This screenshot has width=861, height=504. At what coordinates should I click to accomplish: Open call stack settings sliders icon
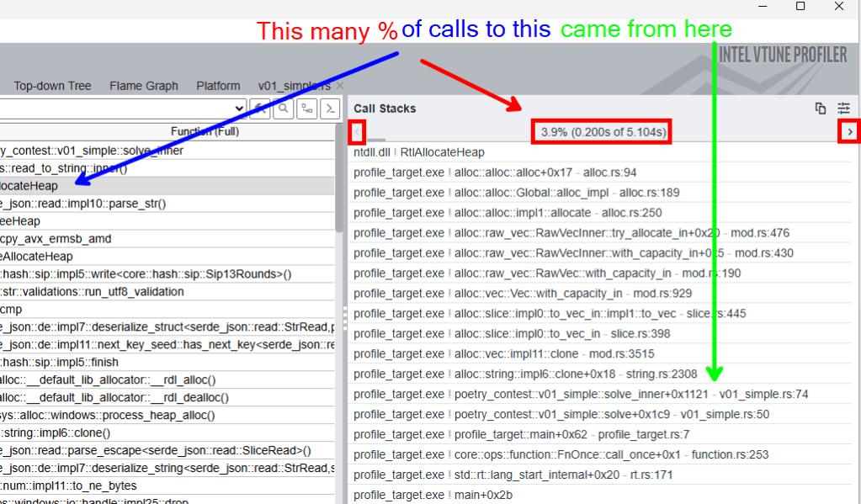click(843, 109)
